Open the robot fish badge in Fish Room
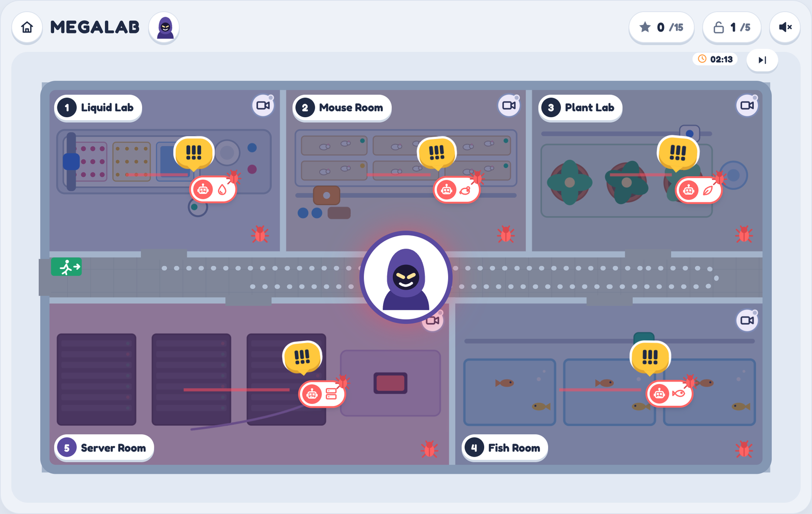Screen dimensions: 812x514 (669, 394)
